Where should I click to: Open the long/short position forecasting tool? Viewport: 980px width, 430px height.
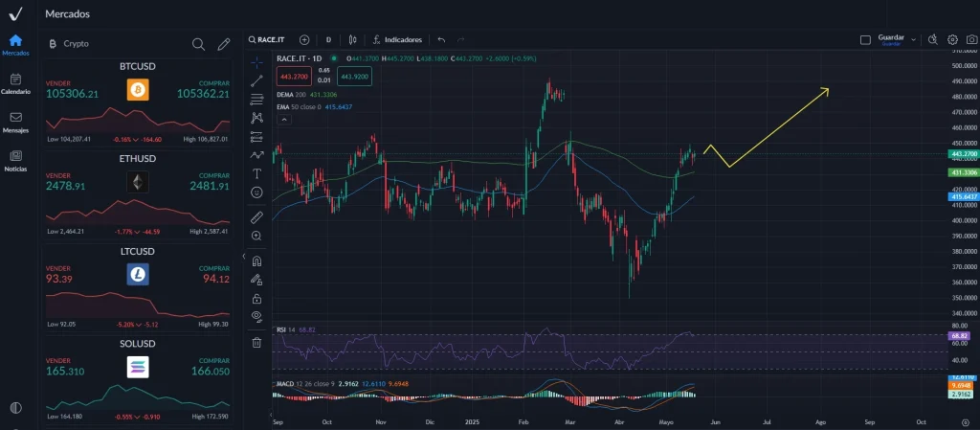[256, 136]
